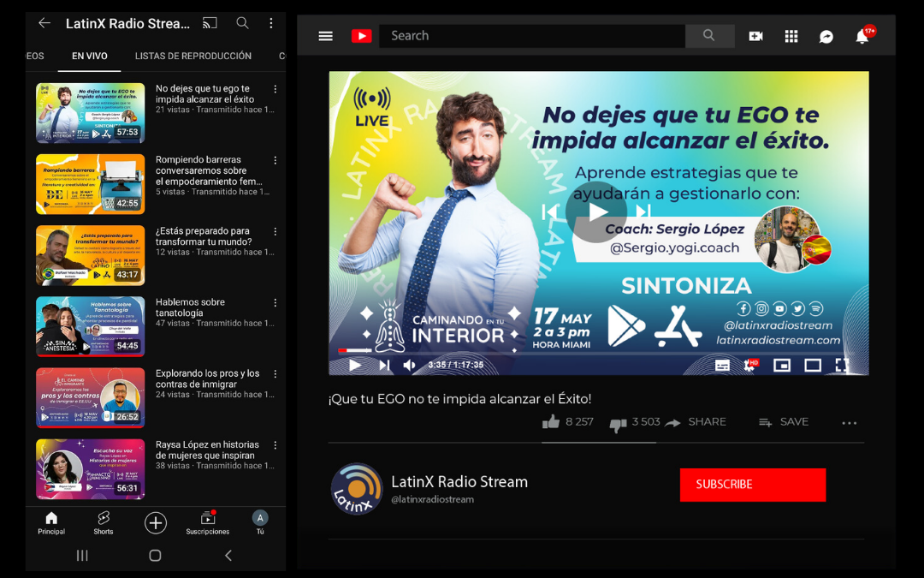924x578 pixels.
Task: Open the Shorts tab in bottom bar
Action: pos(104,523)
